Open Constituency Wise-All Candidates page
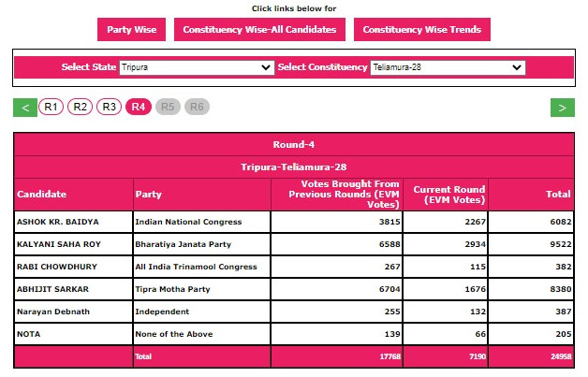Image resolution: width=588 pixels, height=377 pixels. [x=259, y=30]
